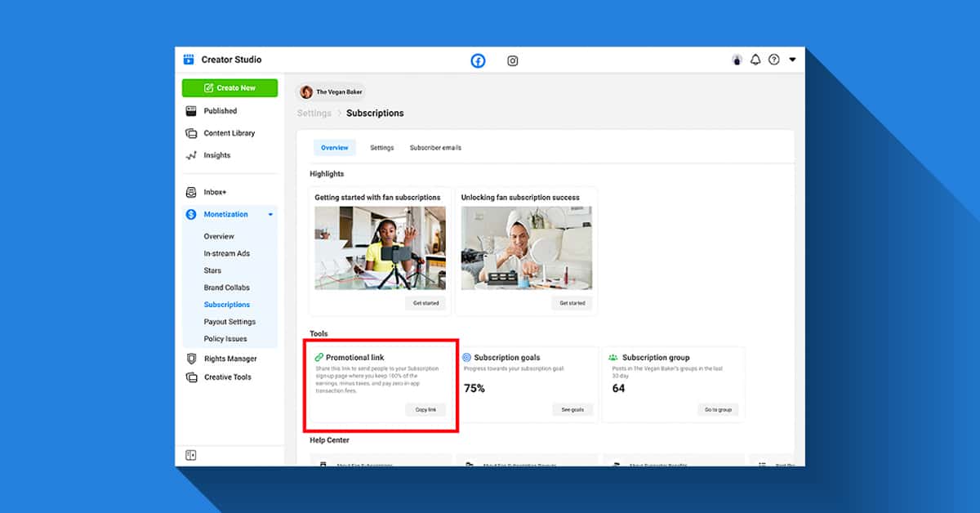Click the 75% subscription goal value
Image resolution: width=980 pixels, height=513 pixels.
(x=474, y=388)
